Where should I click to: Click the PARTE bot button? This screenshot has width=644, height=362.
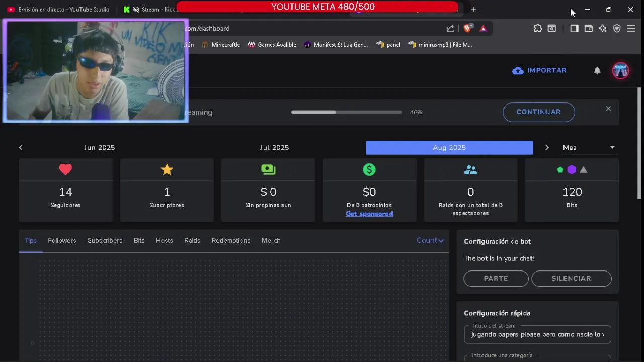pos(496,278)
